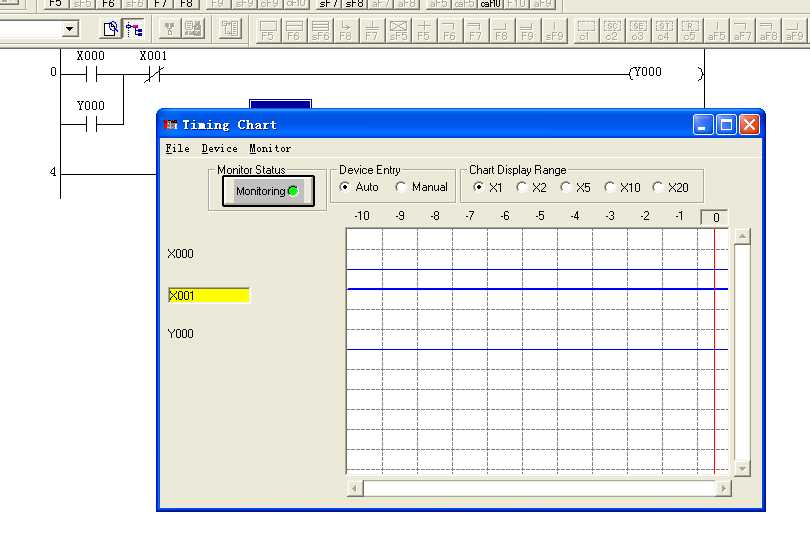Click the vertical scrollbar's down arrow

click(742, 468)
